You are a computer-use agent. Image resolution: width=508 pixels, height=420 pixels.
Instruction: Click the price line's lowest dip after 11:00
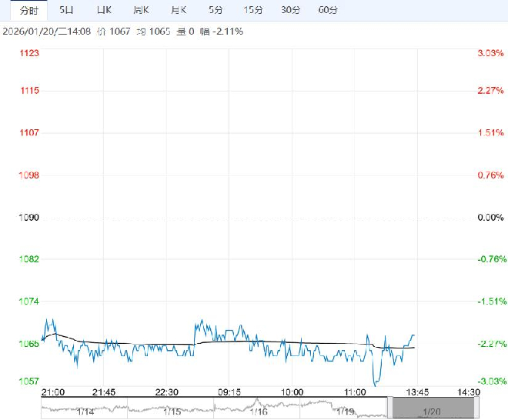375,384
